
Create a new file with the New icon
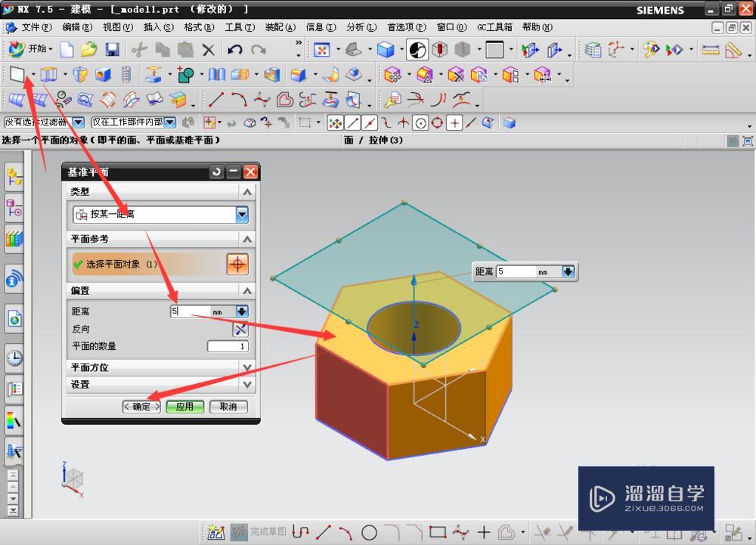(67, 49)
